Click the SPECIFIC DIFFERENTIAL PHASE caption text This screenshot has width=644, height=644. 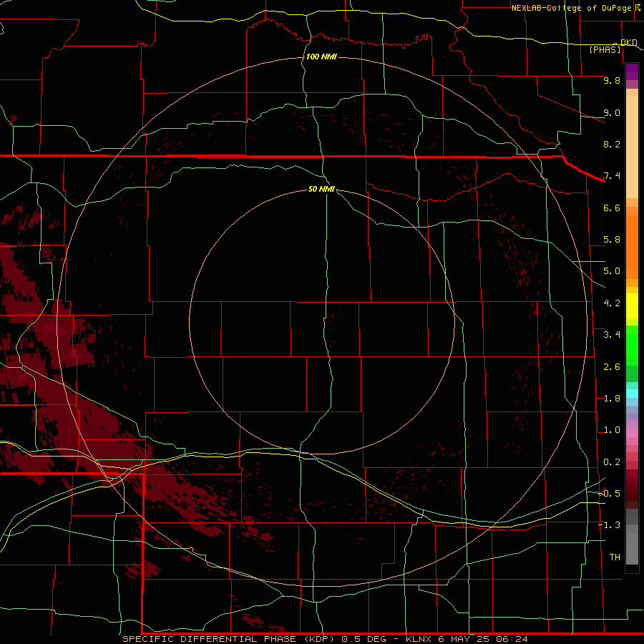(209, 639)
